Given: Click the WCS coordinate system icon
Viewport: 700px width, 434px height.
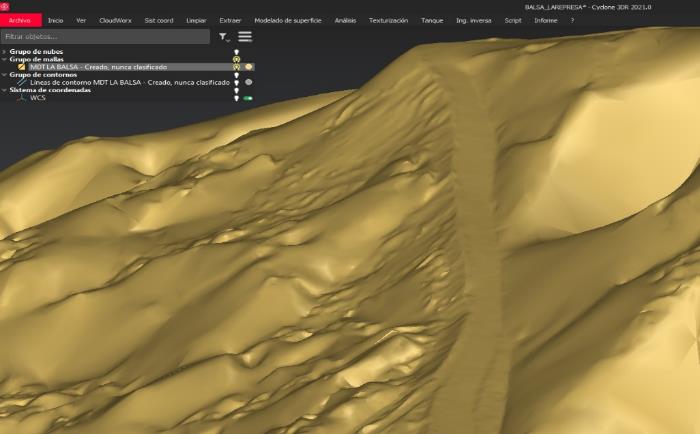Looking at the screenshot, I should pyautogui.click(x=22, y=98).
